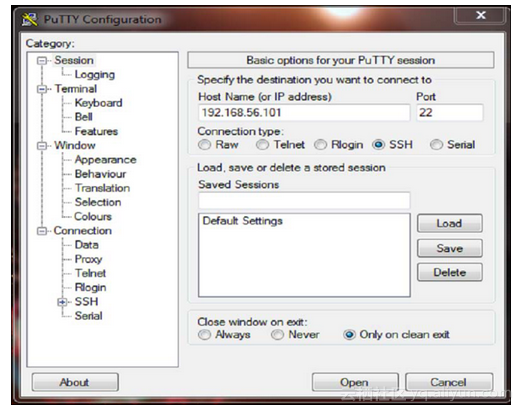Image resolution: width=523 pixels, height=413 pixels.
Task: Open the Keyboard category
Action: pyautogui.click(x=98, y=103)
